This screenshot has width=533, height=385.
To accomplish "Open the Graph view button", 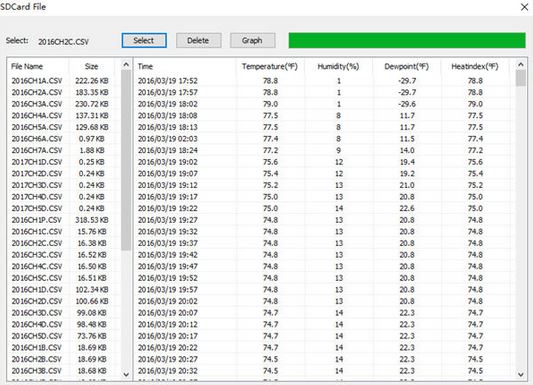I will [253, 40].
